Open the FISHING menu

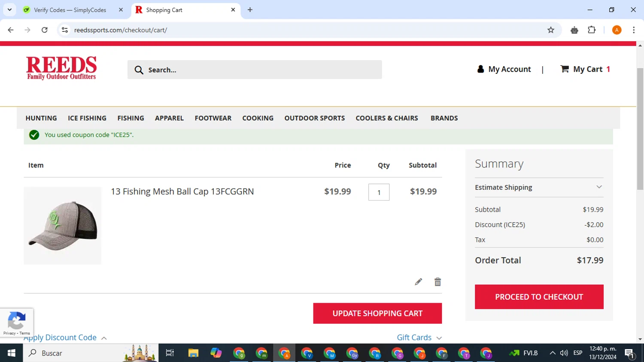point(131,118)
